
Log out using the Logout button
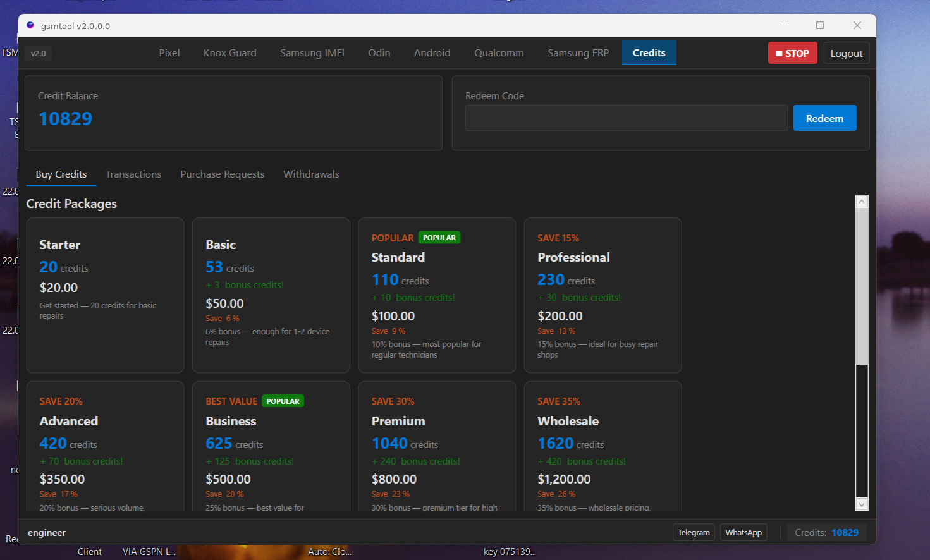pyautogui.click(x=847, y=53)
